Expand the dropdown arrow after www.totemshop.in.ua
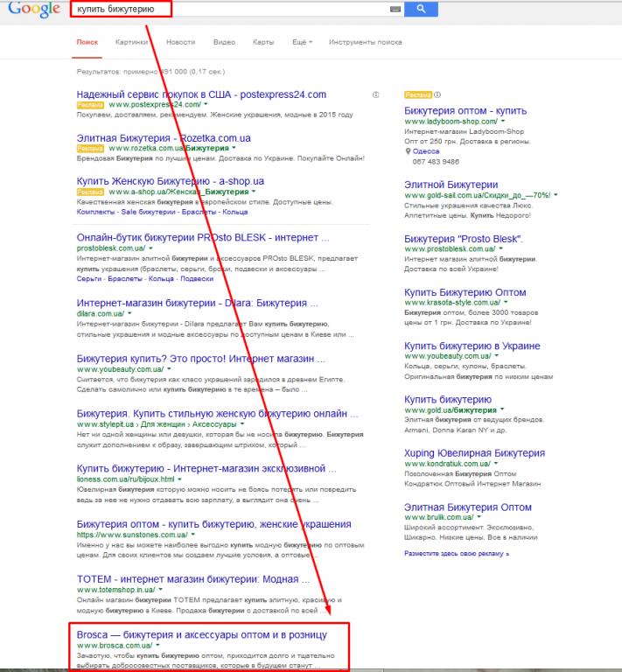Viewport: 622px width, 672px height. (x=161, y=590)
